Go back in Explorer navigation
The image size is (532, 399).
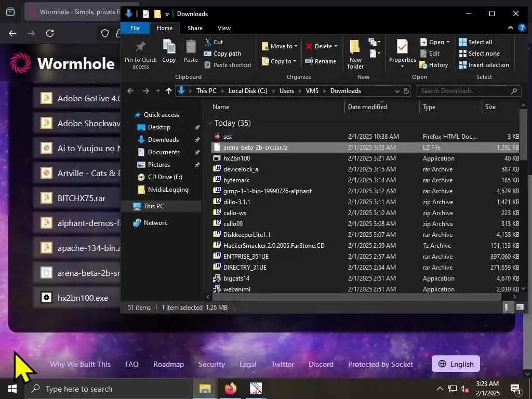(130, 91)
